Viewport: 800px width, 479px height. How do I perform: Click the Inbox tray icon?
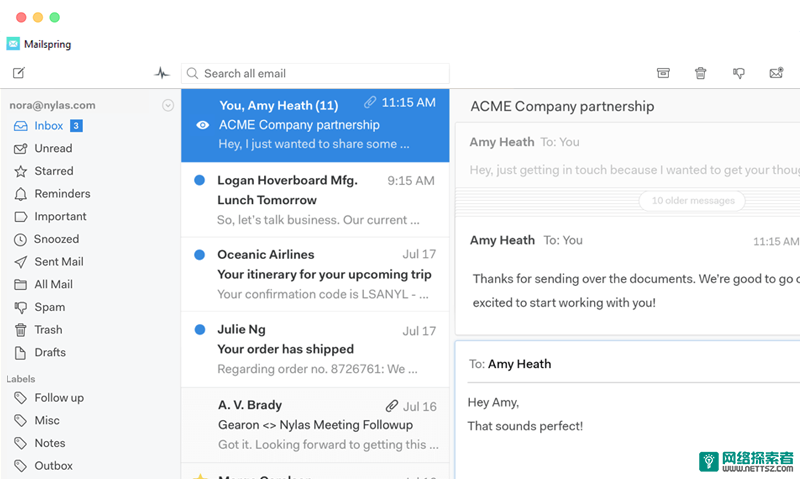point(20,126)
